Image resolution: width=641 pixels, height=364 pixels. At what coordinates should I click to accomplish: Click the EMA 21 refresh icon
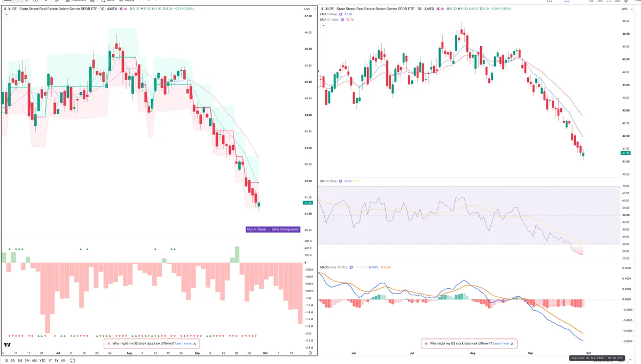point(341,20)
